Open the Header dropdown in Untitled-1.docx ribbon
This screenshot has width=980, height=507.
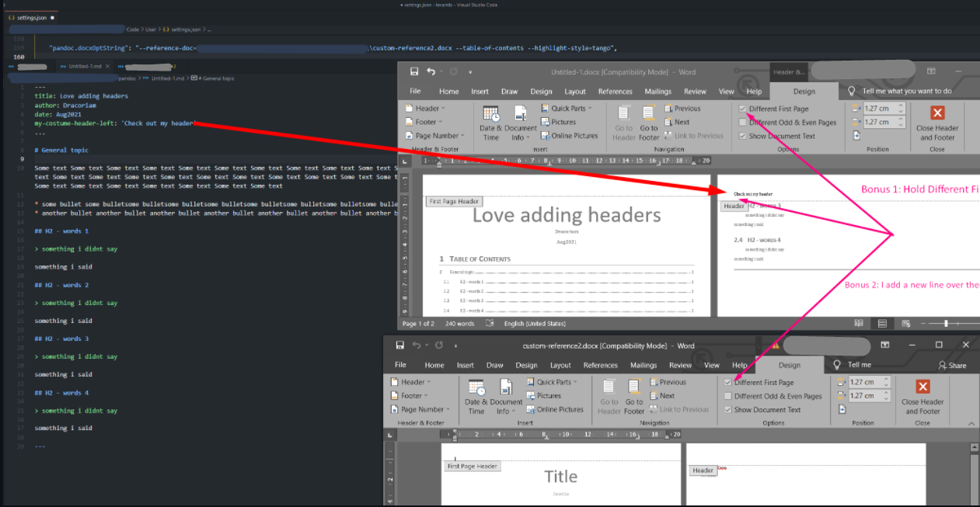[424, 109]
